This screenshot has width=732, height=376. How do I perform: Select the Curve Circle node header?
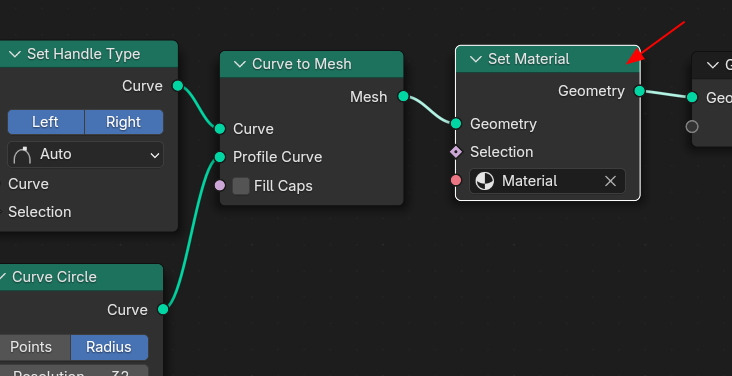pos(81,277)
